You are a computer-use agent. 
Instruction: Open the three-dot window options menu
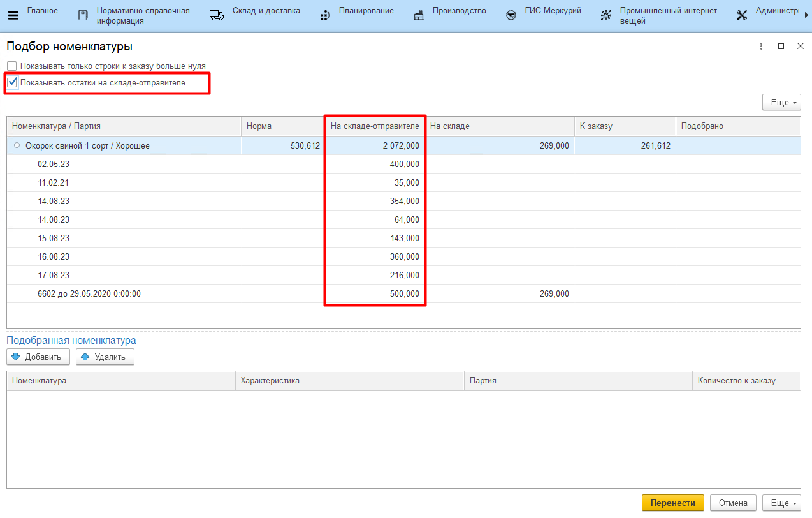tap(761, 47)
